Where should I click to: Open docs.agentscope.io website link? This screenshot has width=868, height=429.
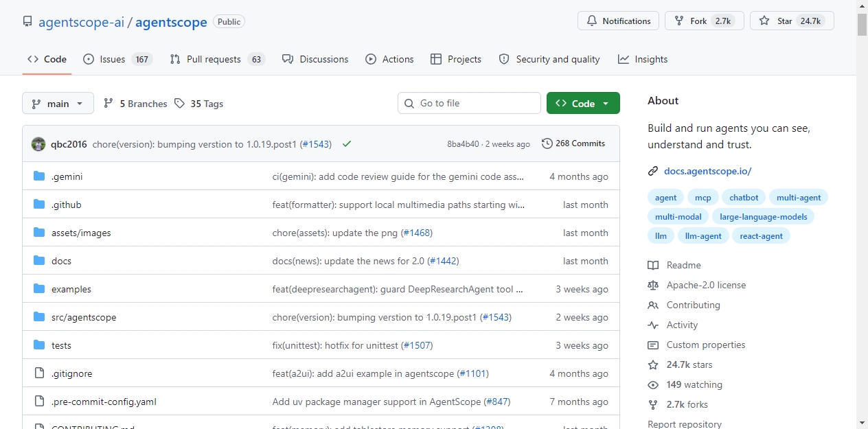(707, 171)
